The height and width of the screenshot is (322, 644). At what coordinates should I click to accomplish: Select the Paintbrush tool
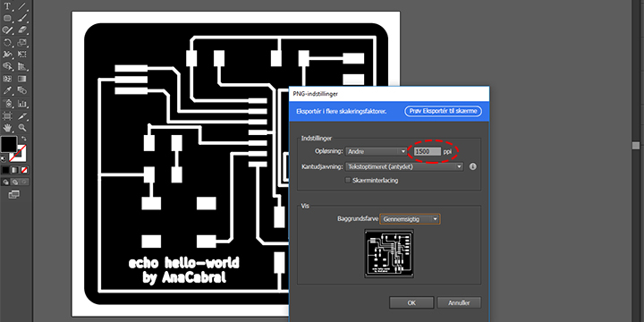point(22,18)
